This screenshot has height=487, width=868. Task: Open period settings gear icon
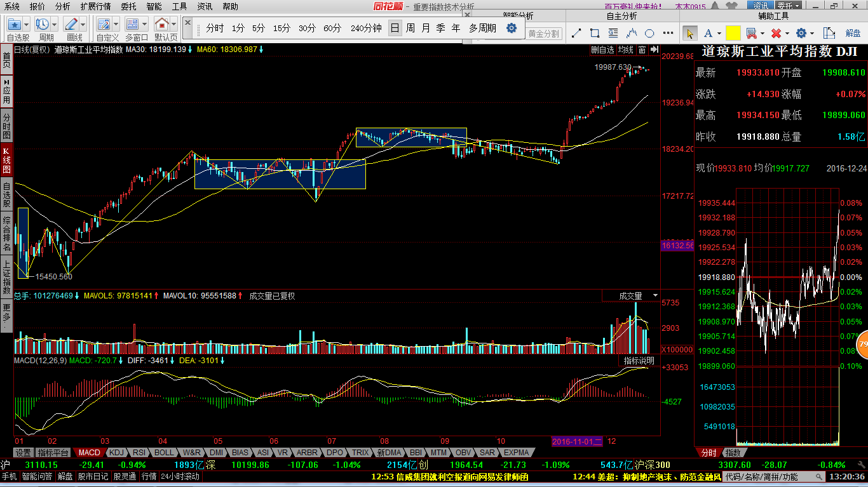(512, 28)
